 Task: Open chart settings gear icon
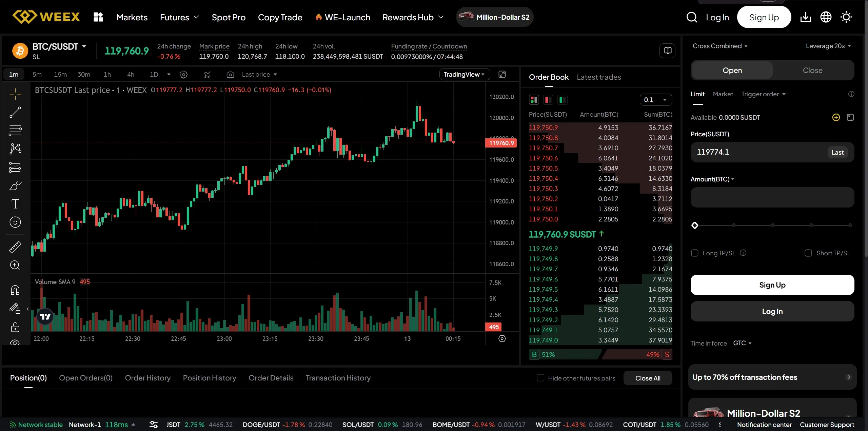tap(183, 75)
